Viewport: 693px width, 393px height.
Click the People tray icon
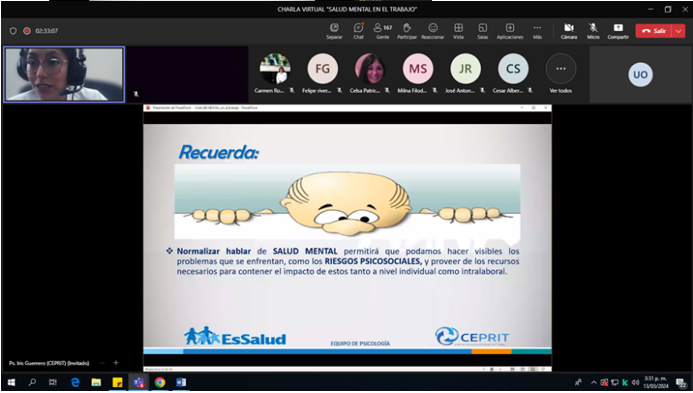579,383
